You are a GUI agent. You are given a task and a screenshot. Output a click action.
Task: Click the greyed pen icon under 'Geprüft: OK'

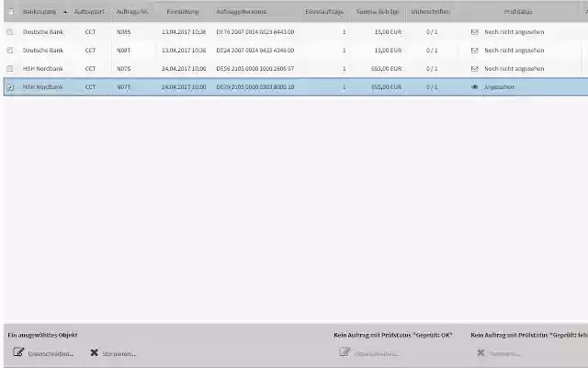[345, 351]
